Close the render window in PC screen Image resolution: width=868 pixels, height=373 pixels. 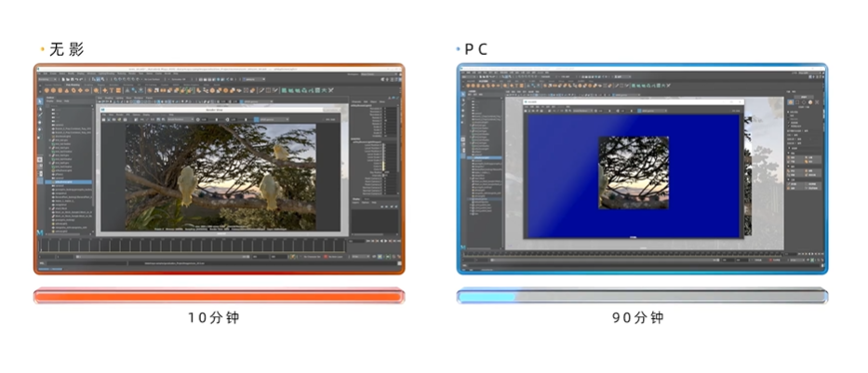741,101
